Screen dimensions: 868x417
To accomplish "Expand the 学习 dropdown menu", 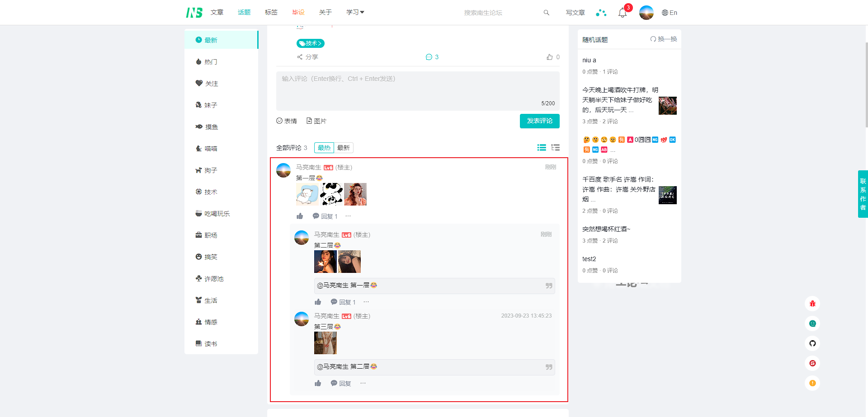I will pyautogui.click(x=355, y=12).
